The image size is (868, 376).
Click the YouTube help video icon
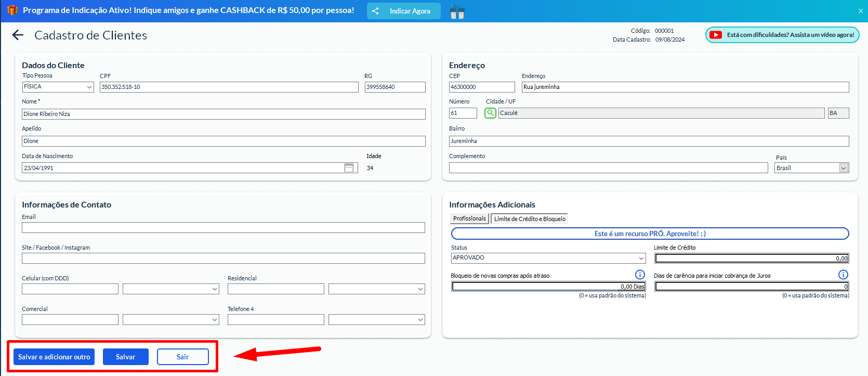tap(716, 35)
